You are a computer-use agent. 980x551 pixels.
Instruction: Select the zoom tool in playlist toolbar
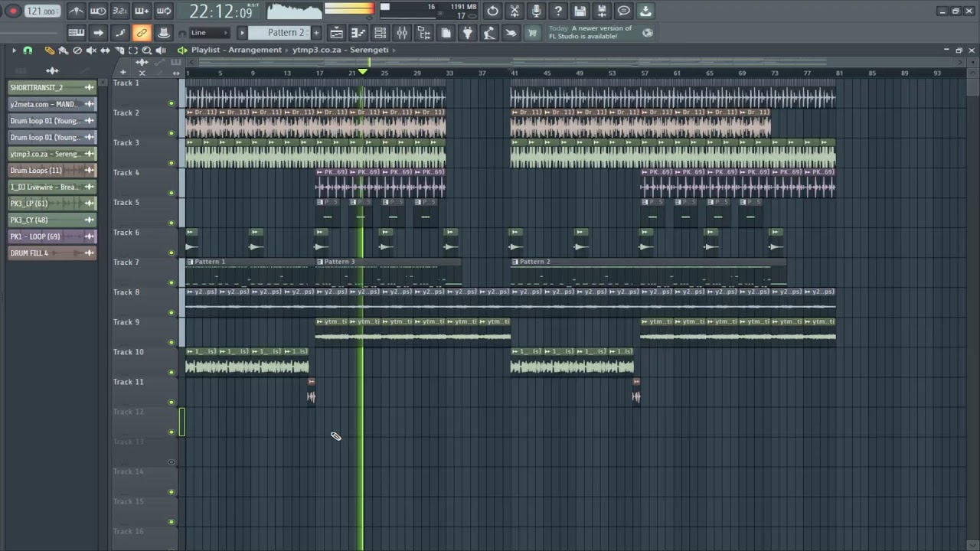[146, 50]
